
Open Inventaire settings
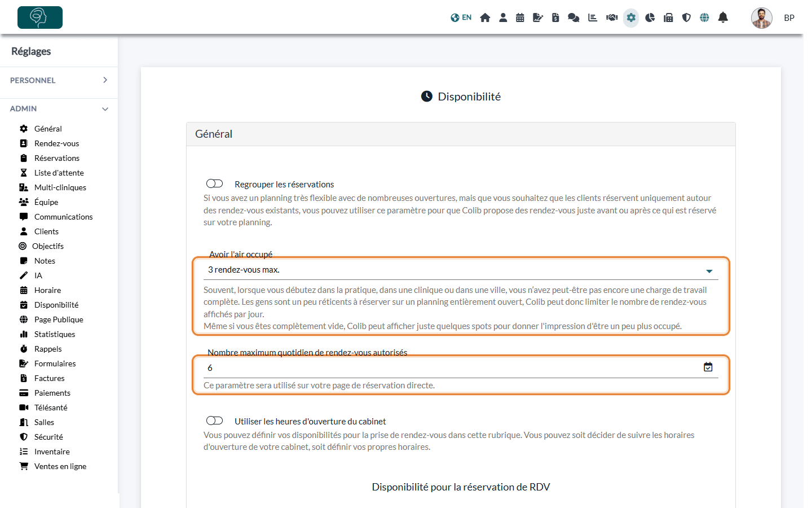52,452
